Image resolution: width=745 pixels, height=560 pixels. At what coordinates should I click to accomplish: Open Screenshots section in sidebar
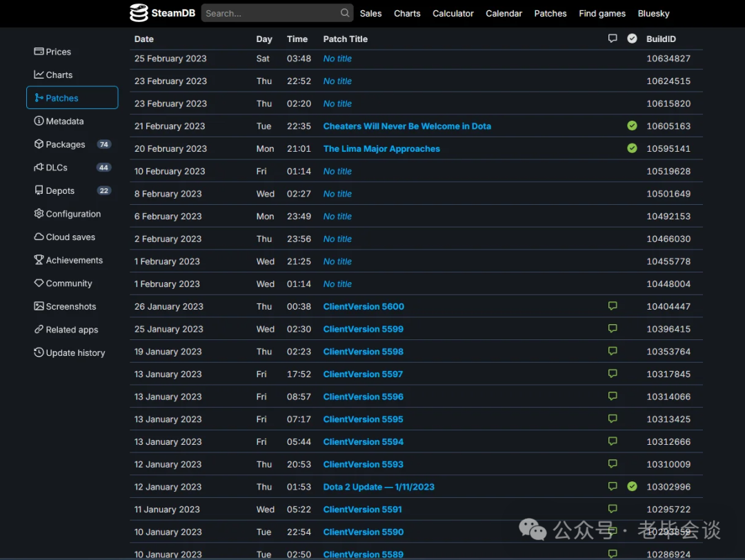coord(65,306)
